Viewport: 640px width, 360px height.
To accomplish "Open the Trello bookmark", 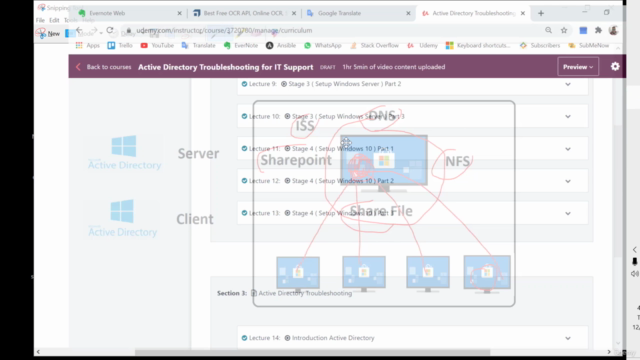I will coord(120,45).
